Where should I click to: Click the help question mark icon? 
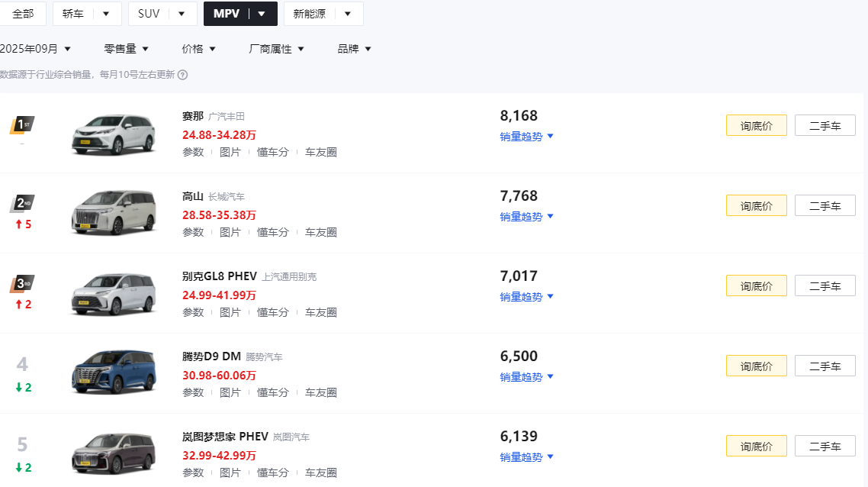click(183, 75)
